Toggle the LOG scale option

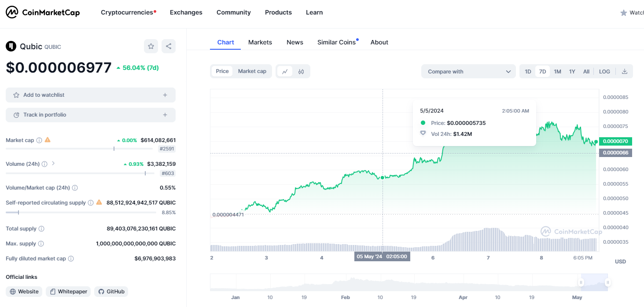(x=604, y=71)
